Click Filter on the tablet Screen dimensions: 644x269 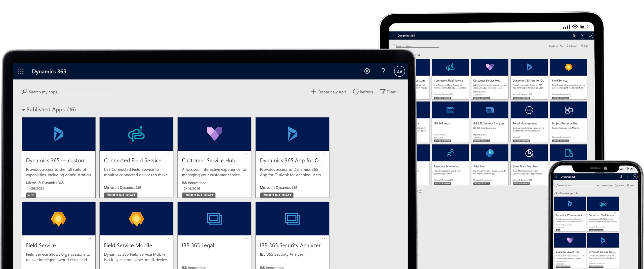(585, 46)
